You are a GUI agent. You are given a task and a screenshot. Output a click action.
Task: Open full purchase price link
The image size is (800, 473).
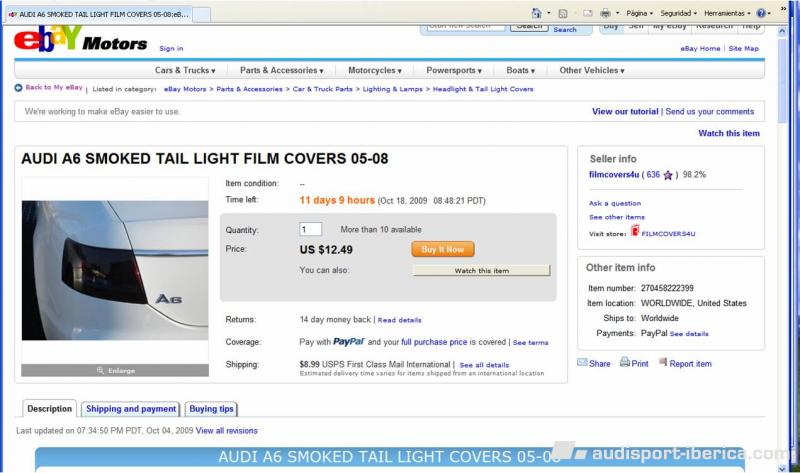coord(434,342)
